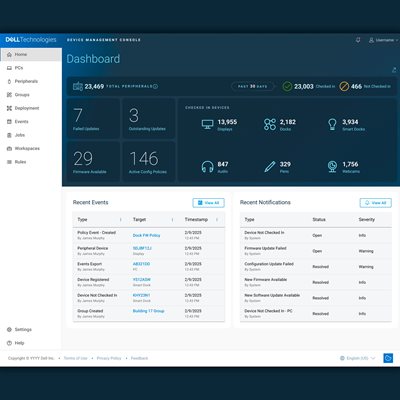
Task: Open the Past 30 Days range selector
Action: click(252, 86)
